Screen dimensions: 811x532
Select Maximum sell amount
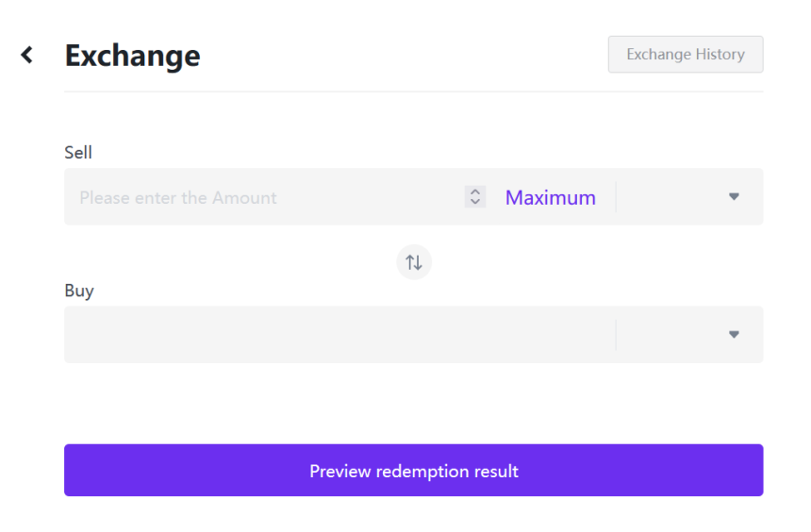(551, 197)
